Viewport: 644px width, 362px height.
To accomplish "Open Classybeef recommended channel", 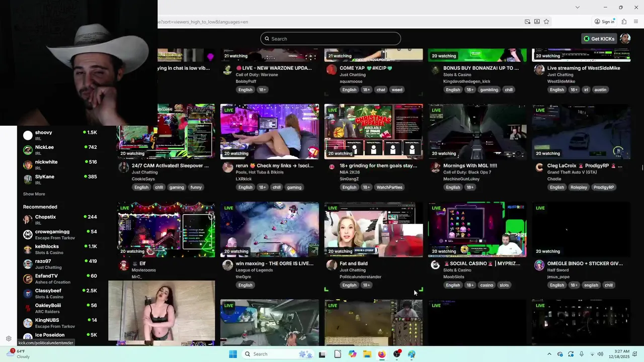I will 60,293.
